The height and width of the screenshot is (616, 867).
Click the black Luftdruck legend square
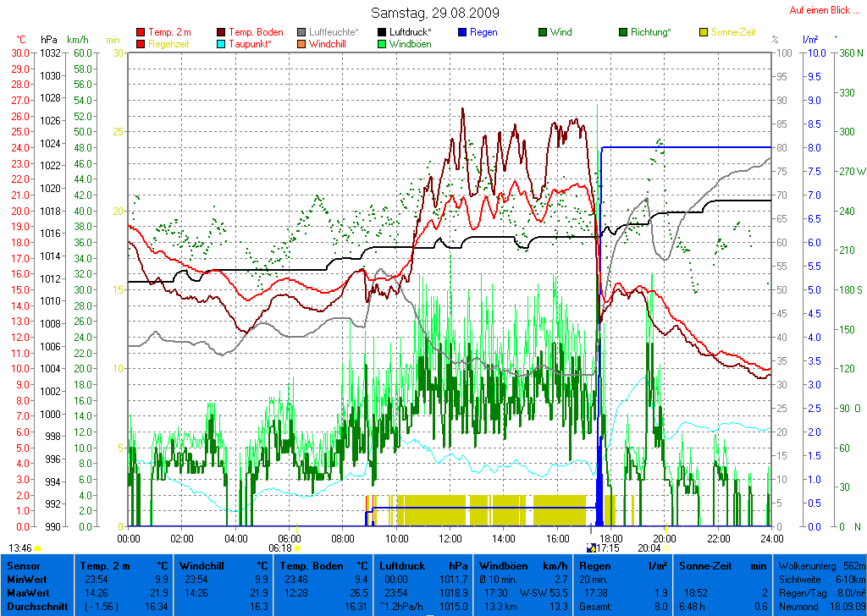[383, 32]
